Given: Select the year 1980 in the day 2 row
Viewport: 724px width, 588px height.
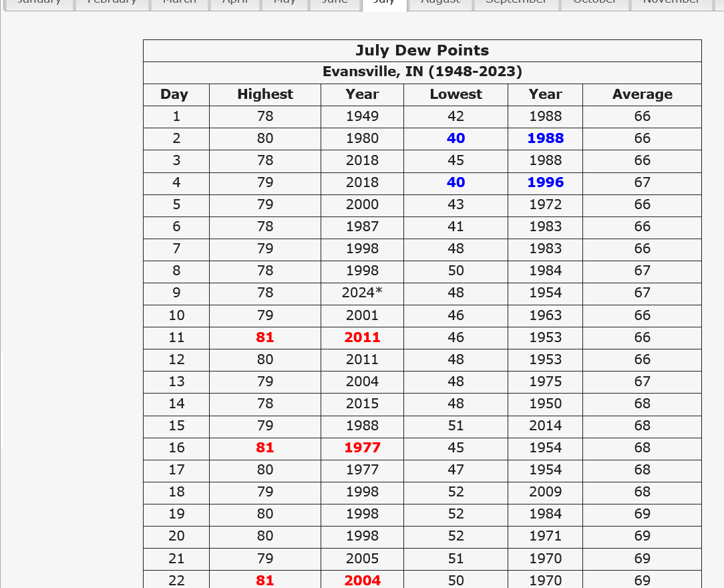Looking at the screenshot, I should [x=362, y=138].
